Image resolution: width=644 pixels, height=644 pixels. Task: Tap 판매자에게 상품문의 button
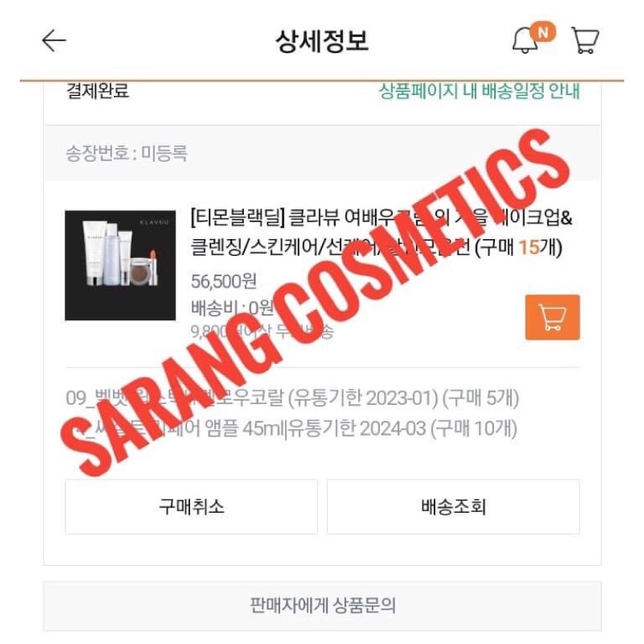pos(322,605)
